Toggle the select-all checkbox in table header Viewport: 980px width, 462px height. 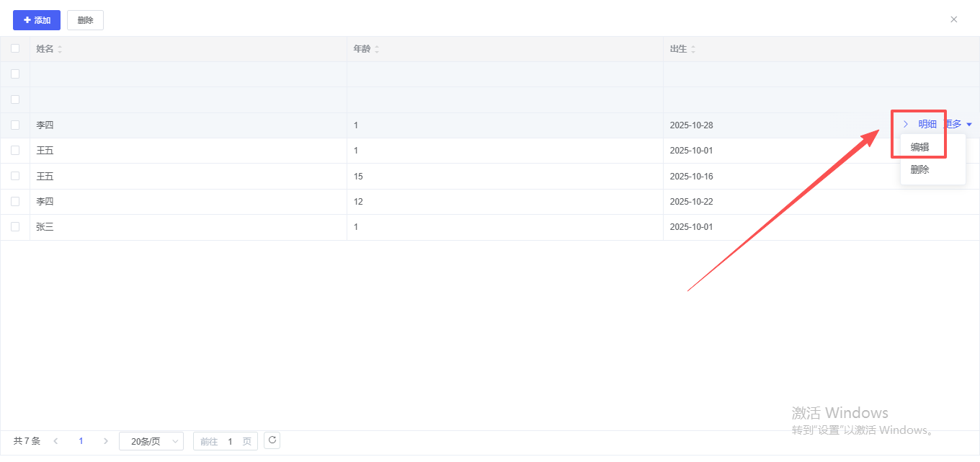click(15, 49)
